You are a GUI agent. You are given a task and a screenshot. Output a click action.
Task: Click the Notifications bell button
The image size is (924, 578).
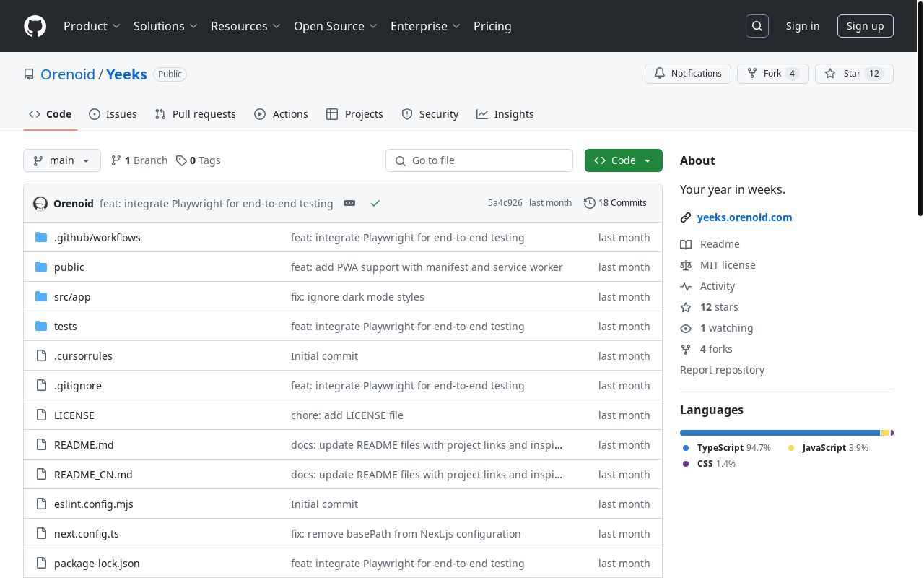[x=688, y=74]
